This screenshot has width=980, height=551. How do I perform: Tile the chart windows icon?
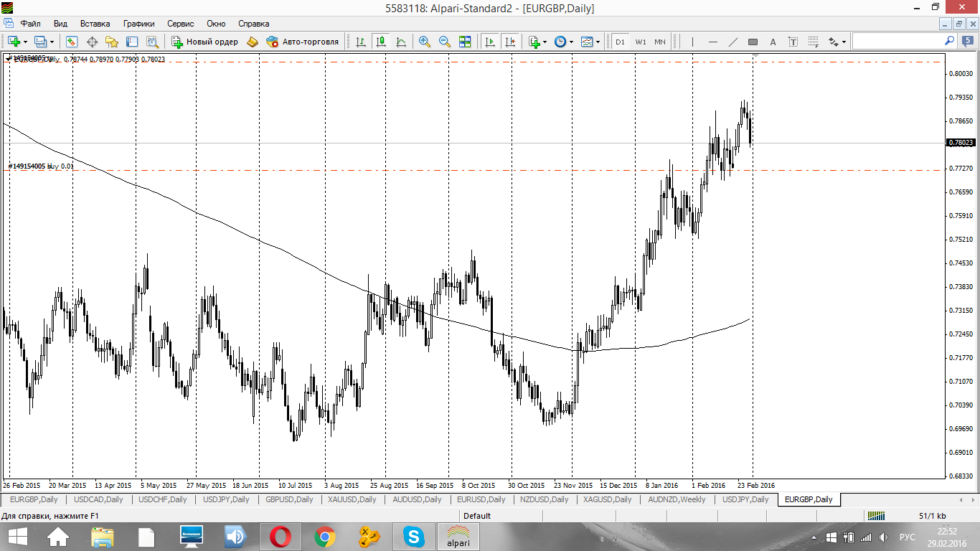(464, 42)
